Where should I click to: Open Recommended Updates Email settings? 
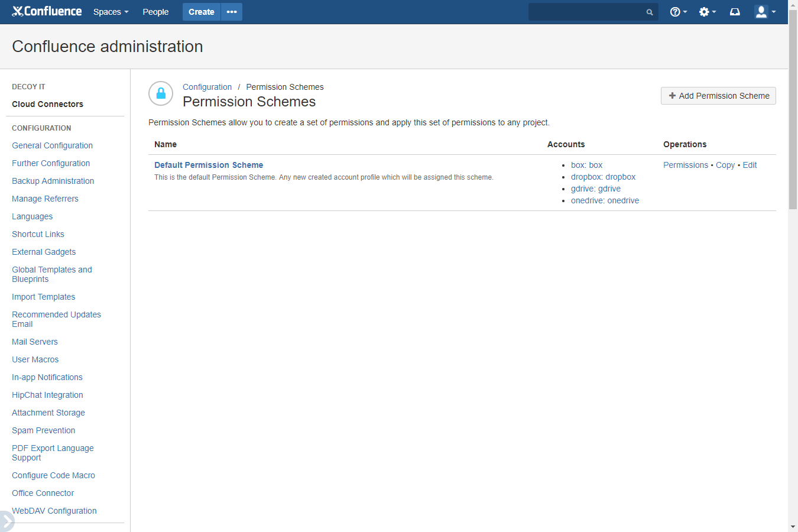[x=56, y=319]
